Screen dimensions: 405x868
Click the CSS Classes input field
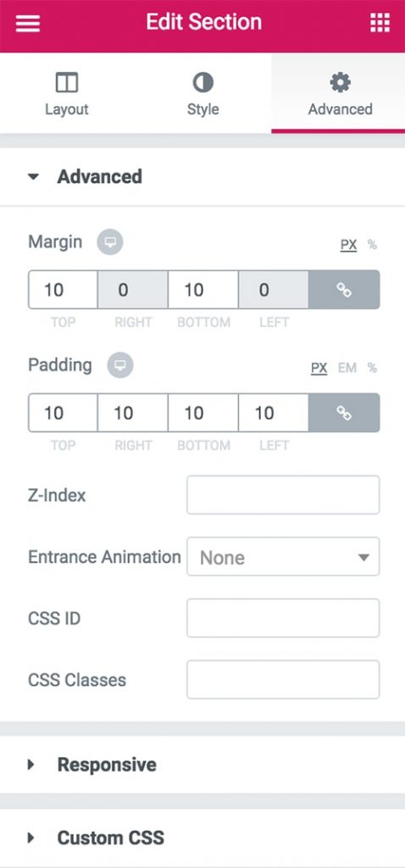[283, 679]
